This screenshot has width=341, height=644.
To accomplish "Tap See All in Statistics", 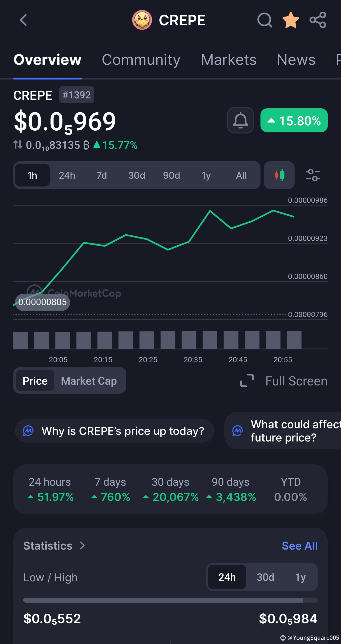I will coord(300,546).
